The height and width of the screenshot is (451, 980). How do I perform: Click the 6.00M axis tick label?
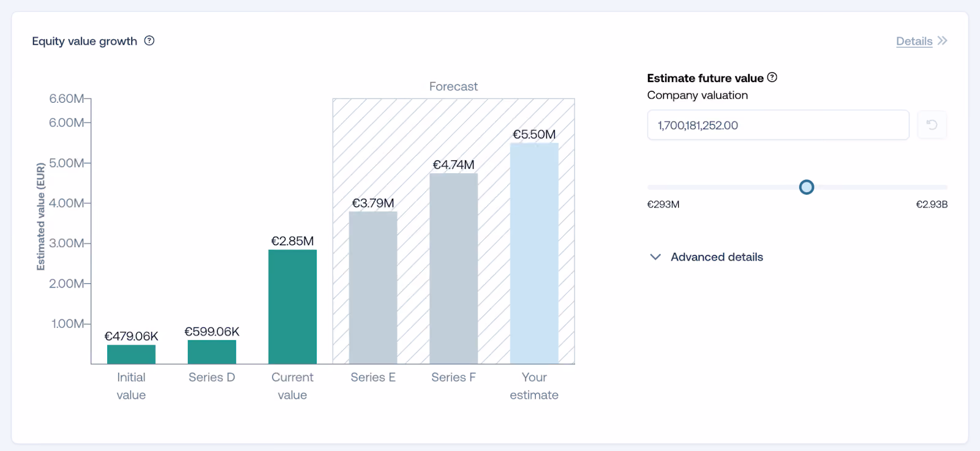pos(67,122)
